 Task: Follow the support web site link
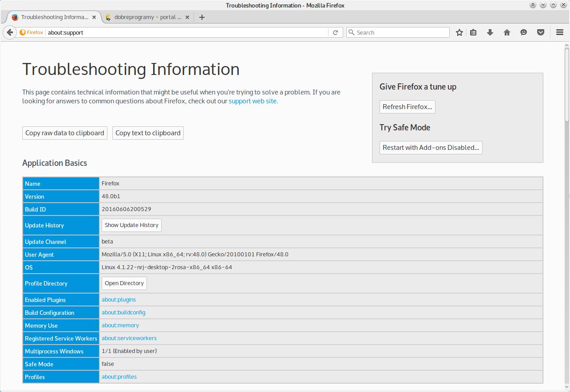(x=253, y=101)
